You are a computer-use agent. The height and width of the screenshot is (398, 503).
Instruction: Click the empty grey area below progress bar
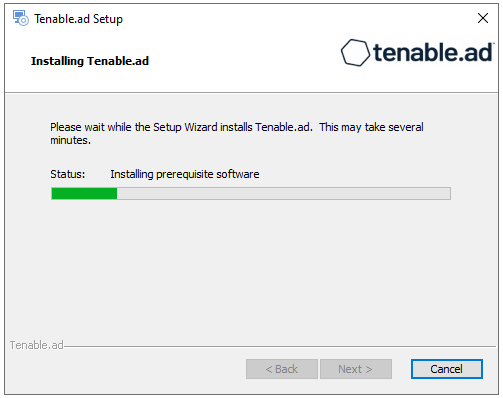[250, 267]
